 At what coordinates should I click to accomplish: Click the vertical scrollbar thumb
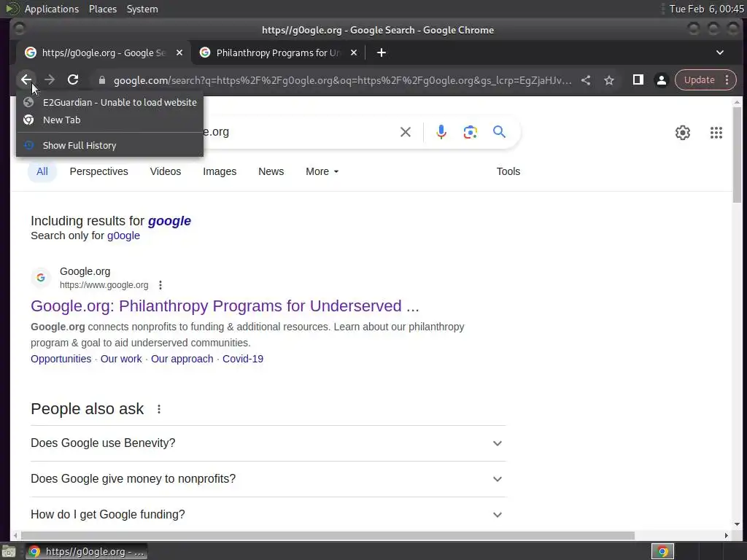click(737, 155)
